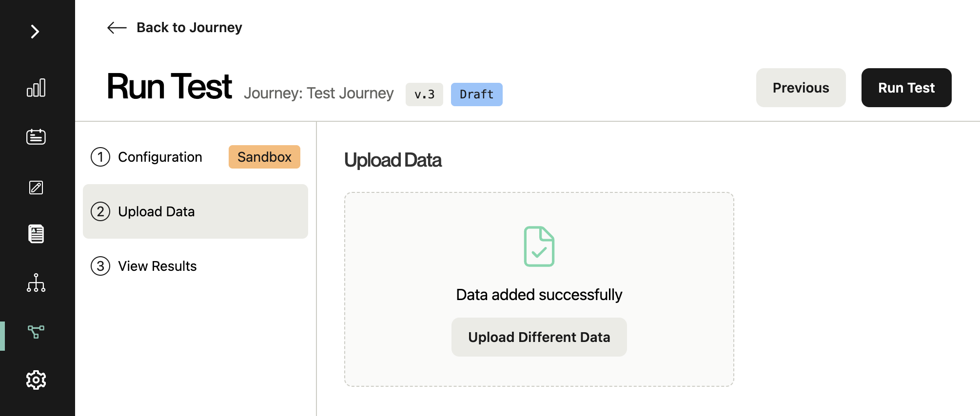The height and width of the screenshot is (416, 980).
Task: Click the Previous button
Action: [801, 88]
